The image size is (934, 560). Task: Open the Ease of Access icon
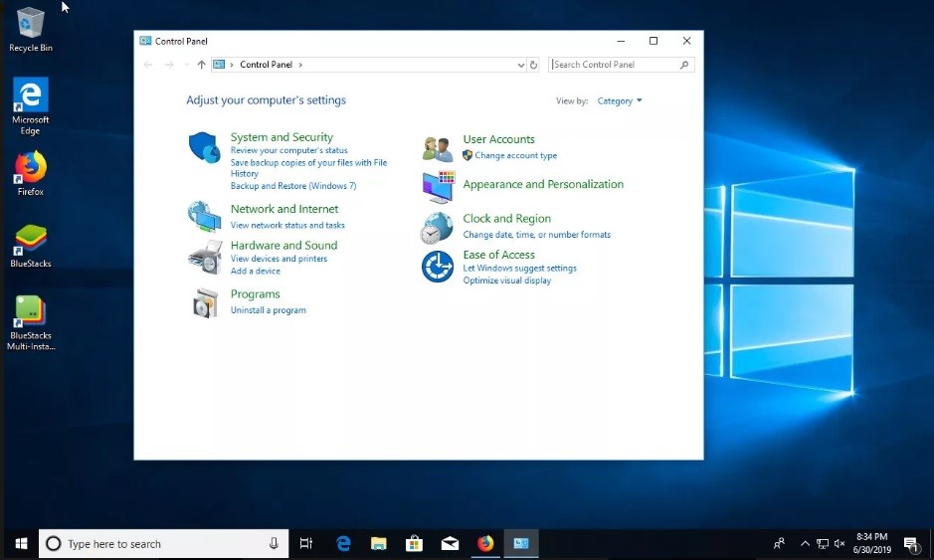(x=437, y=267)
